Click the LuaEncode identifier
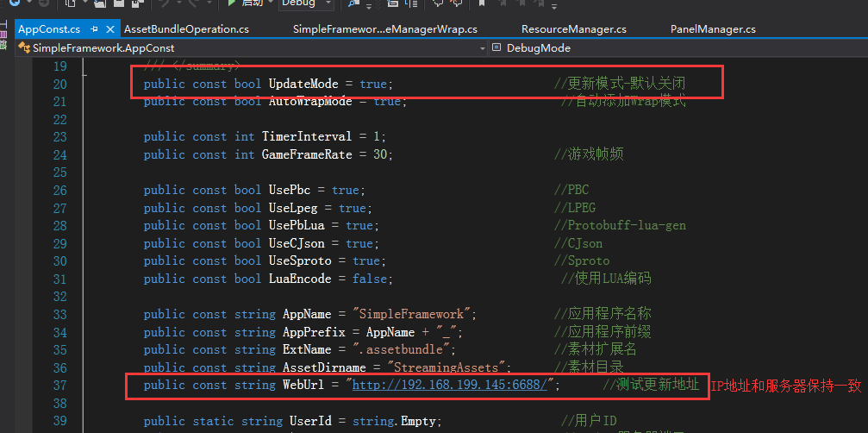This screenshot has height=433, width=868. (300, 279)
